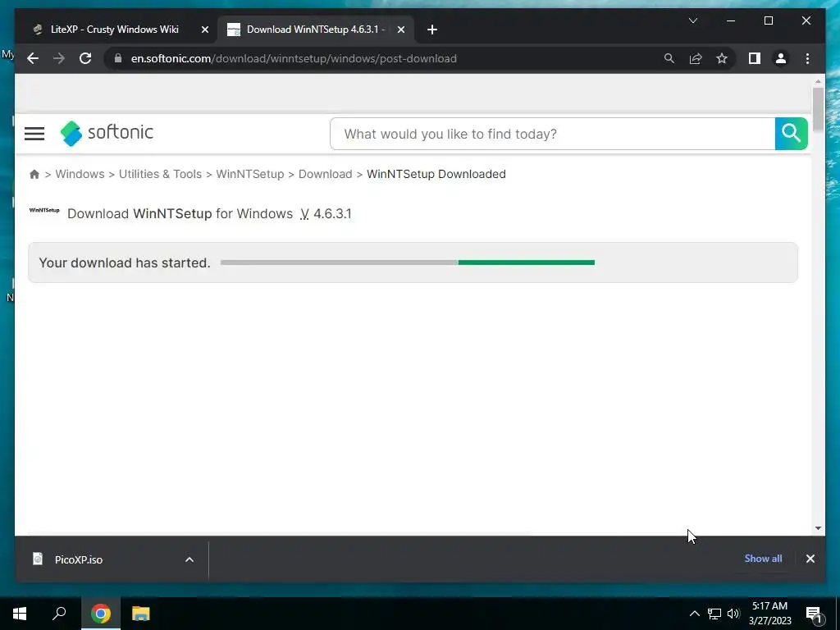
Task: Open the network tray icon
Action: pos(714,614)
